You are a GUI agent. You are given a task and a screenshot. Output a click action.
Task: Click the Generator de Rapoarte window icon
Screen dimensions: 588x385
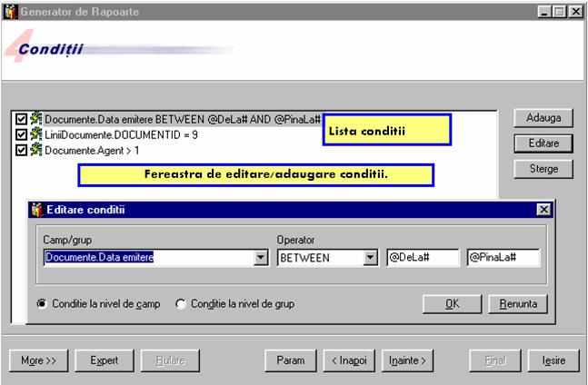(10, 10)
